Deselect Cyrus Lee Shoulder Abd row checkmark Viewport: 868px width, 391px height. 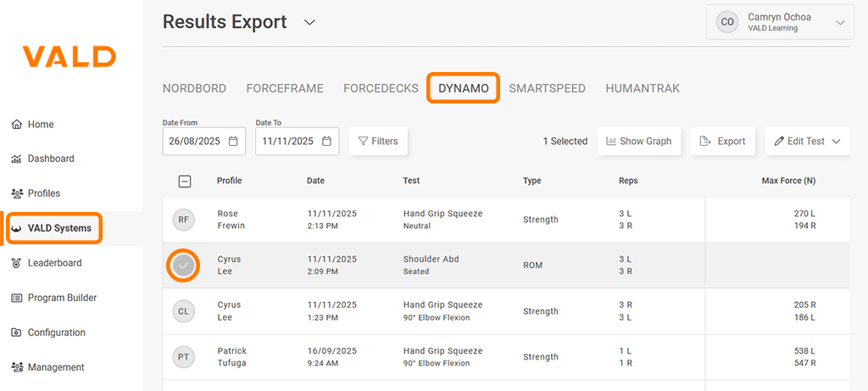tap(184, 265)
